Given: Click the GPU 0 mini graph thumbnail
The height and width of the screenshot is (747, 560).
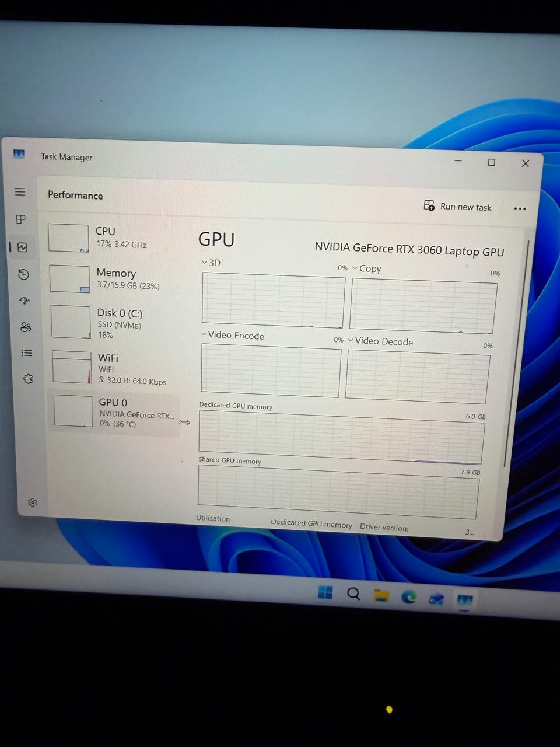Looking at the screenshot, I should 73,411.
